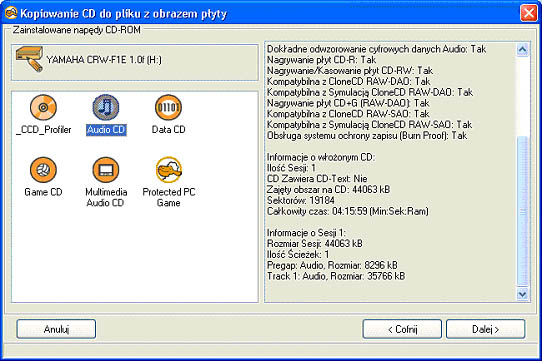Click the 'Zajęty obszar na CD: 44063 kB' line

[x=328, y=189]
